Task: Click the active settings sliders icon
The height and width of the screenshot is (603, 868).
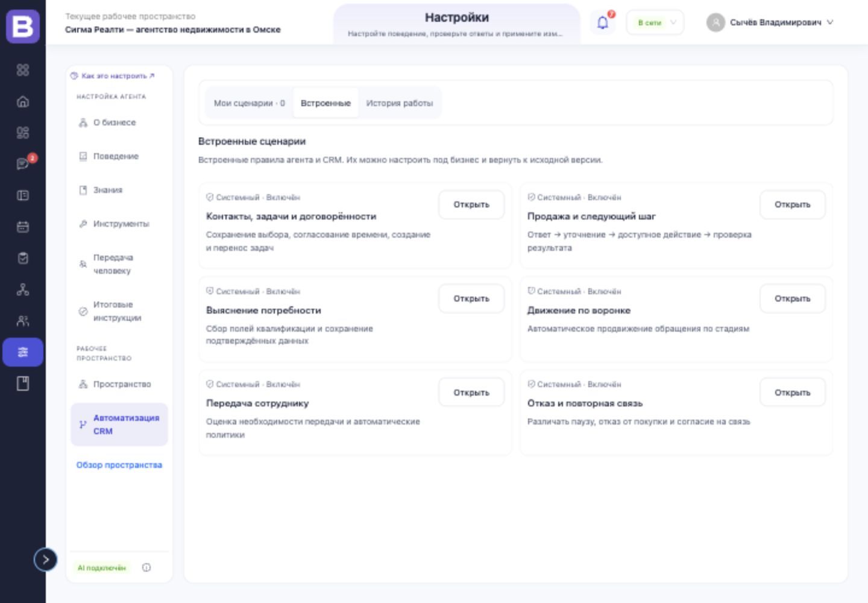Action: (x=23, y=352)
